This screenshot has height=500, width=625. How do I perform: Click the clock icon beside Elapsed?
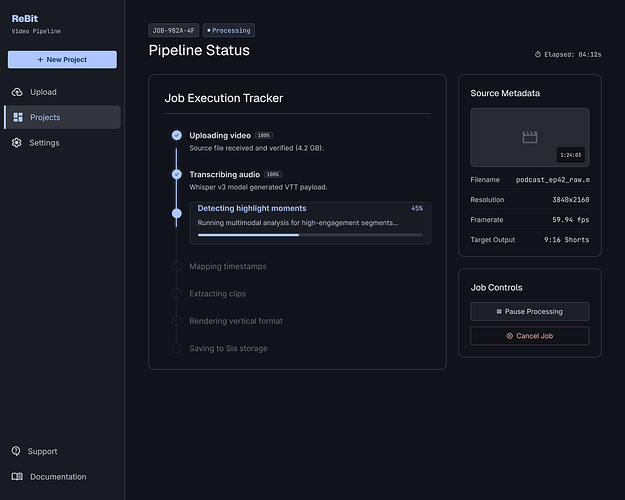pos(538,54)
